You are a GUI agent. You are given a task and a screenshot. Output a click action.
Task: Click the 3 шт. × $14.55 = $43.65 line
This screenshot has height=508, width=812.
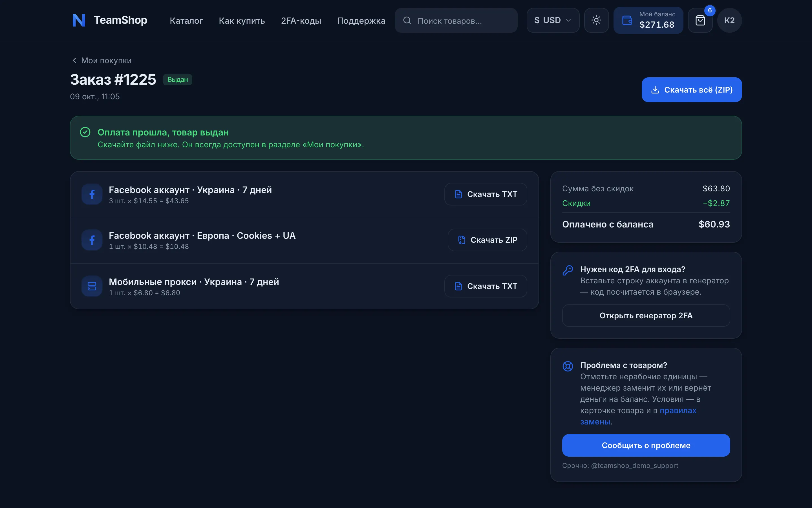[149, 201]
